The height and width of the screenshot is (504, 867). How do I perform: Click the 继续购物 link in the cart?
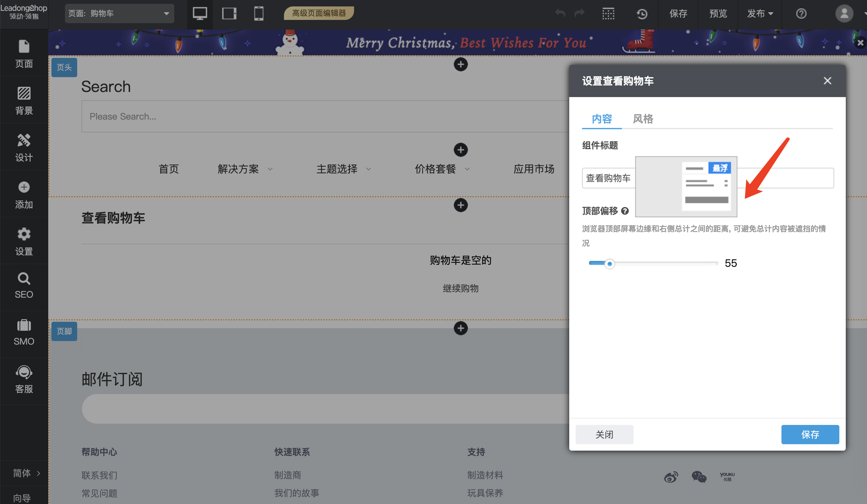[x=461, y=288]
